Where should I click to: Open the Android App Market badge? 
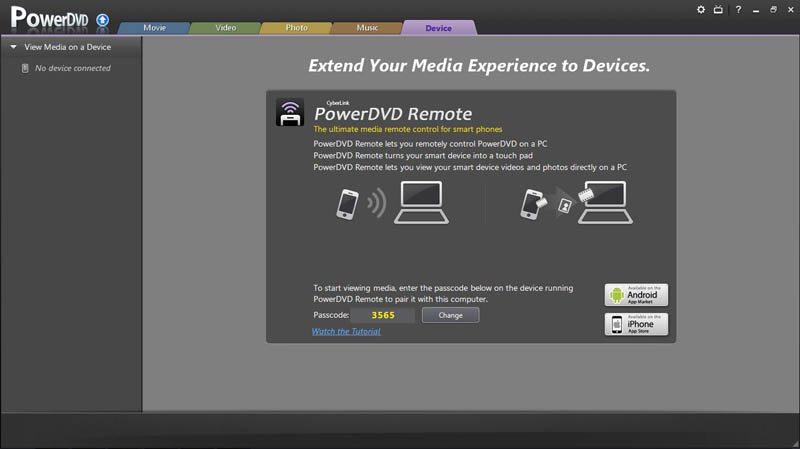[x=636, y=295]
